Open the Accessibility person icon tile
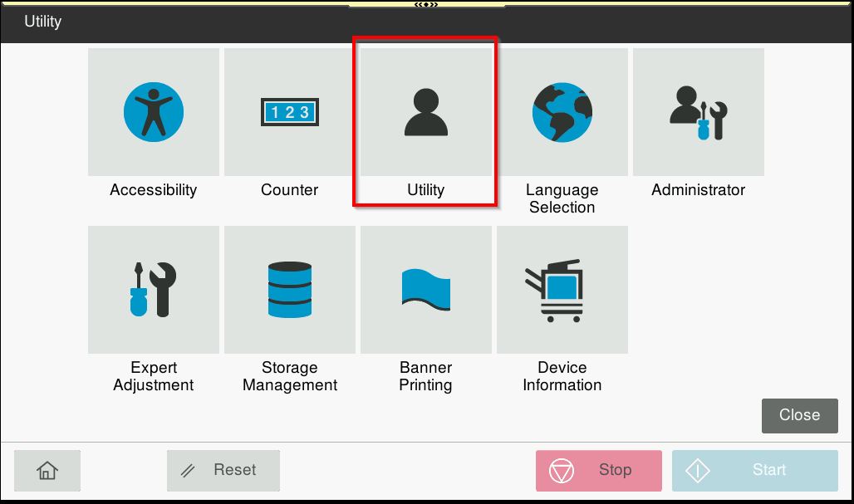Viewport: 854px width, 504px height. coord(154,112)
